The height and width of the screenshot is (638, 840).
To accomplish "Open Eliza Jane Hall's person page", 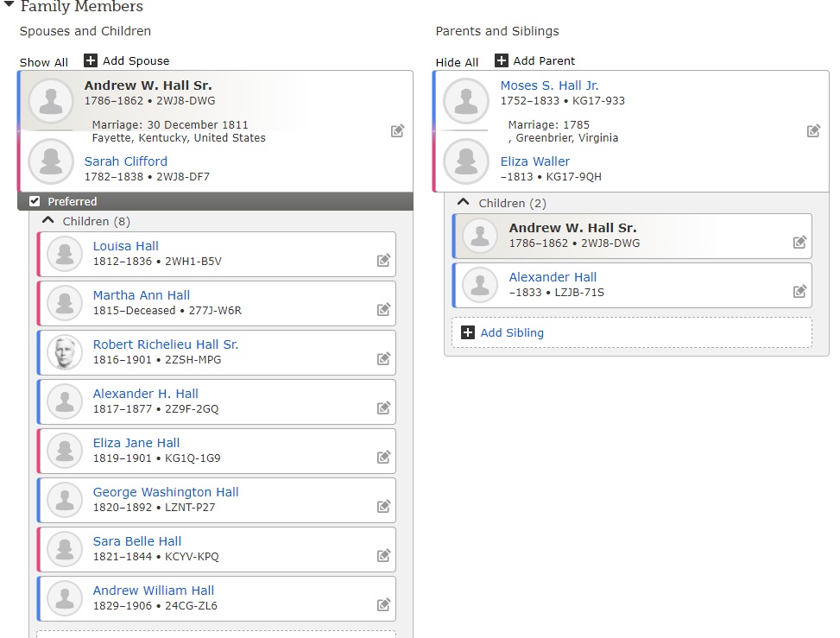I will click(x=136, y=443).
